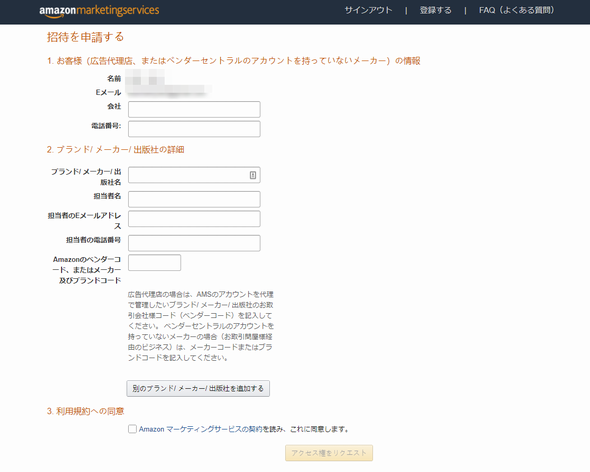Open 登録する in the header
Screen dimensions: 590x472
pyautogui.click(x=435, y=10)
